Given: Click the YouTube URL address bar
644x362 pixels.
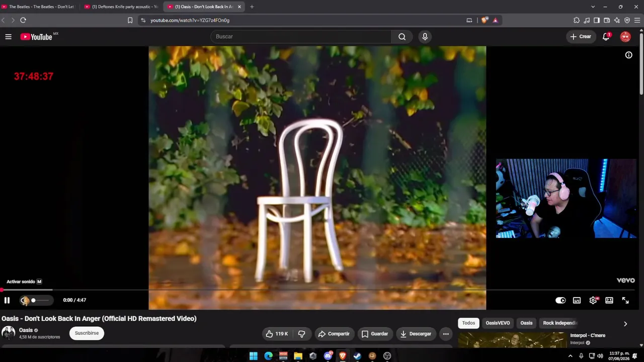Looking at the screenshot, I should (302, 20).
